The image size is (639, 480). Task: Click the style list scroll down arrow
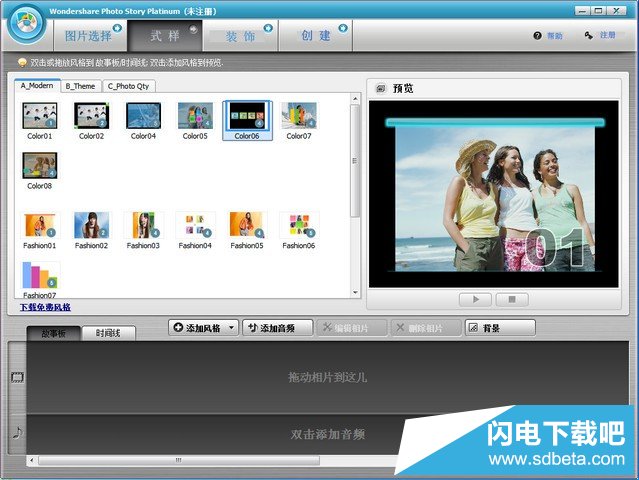tap(355, 292)
